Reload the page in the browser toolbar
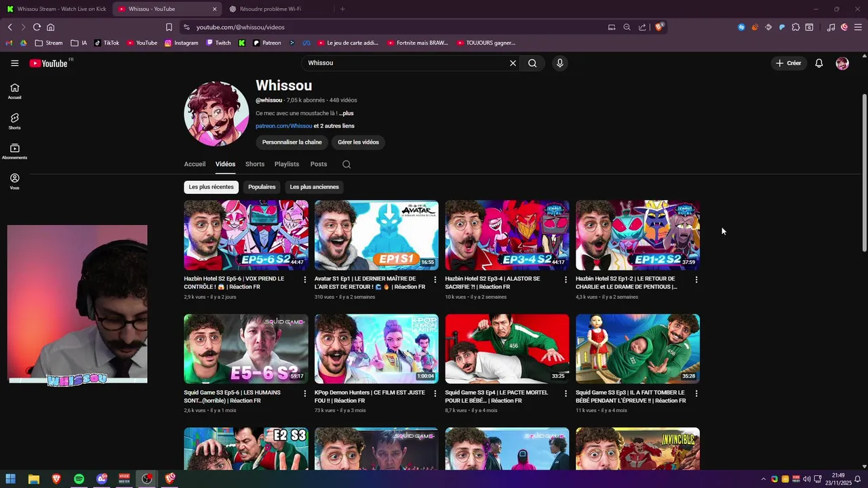The height and width of the screenshot is (488, 868). point(37,27)
